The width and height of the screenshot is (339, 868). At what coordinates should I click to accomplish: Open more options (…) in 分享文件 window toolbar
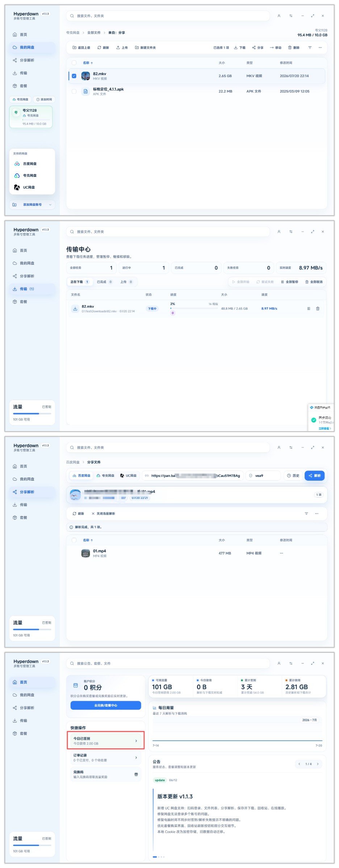[317, 514]
